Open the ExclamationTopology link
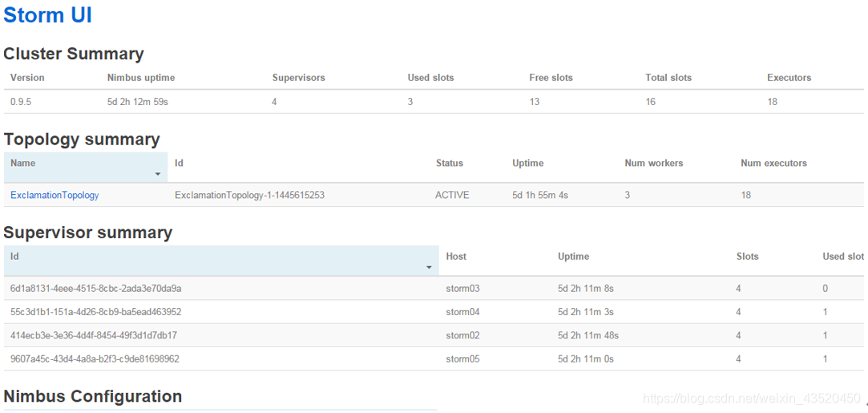Image resolution: width=868 pixels, height=413 pixels. 55,195
